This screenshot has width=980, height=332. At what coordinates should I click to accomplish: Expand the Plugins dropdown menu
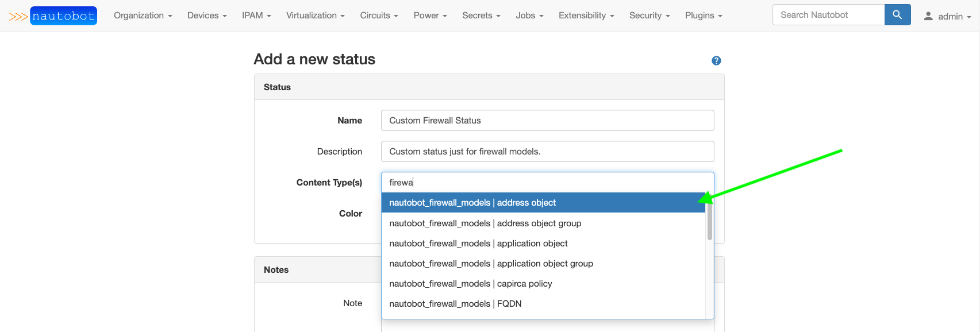click(704, 16)
